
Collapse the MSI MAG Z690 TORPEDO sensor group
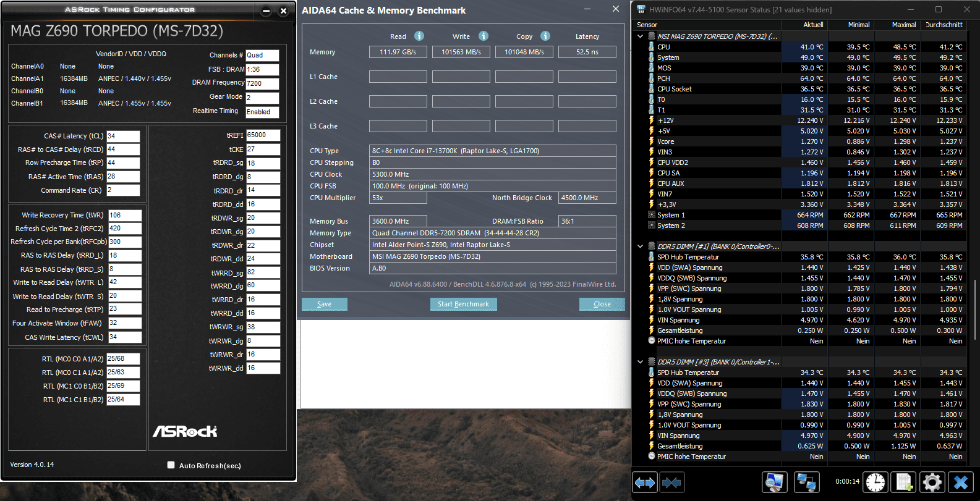point(640,36)
